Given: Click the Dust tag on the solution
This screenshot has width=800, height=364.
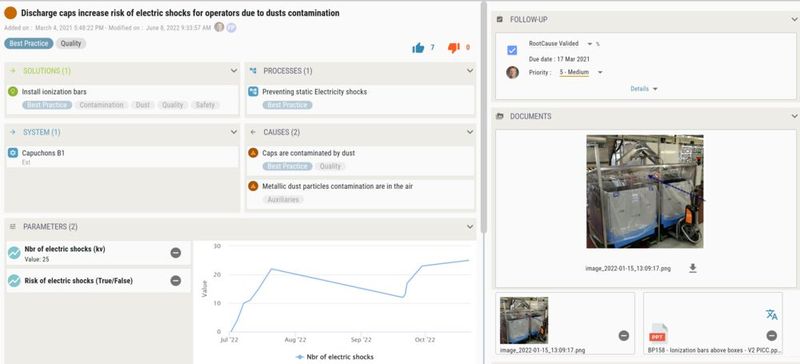Looking at the screenshot, I should pyautogui.click(x=143, y=105).
